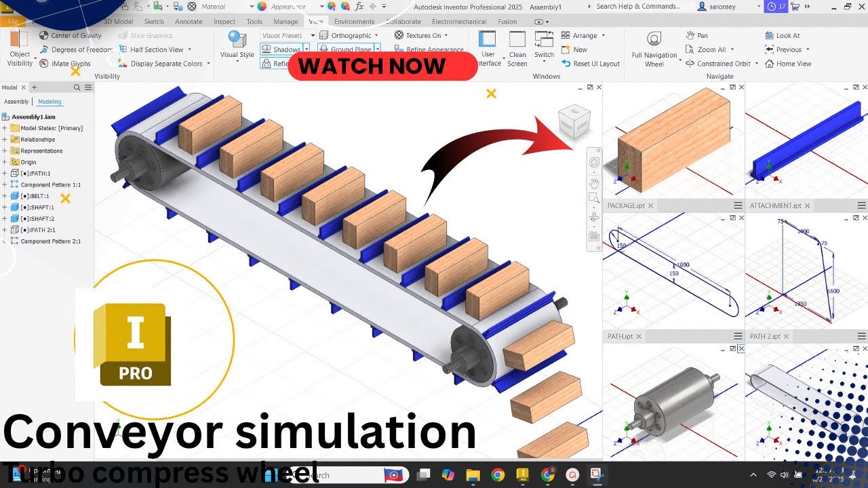Toggle Shadows in the ribbon
868x488 pixels.
281,49
